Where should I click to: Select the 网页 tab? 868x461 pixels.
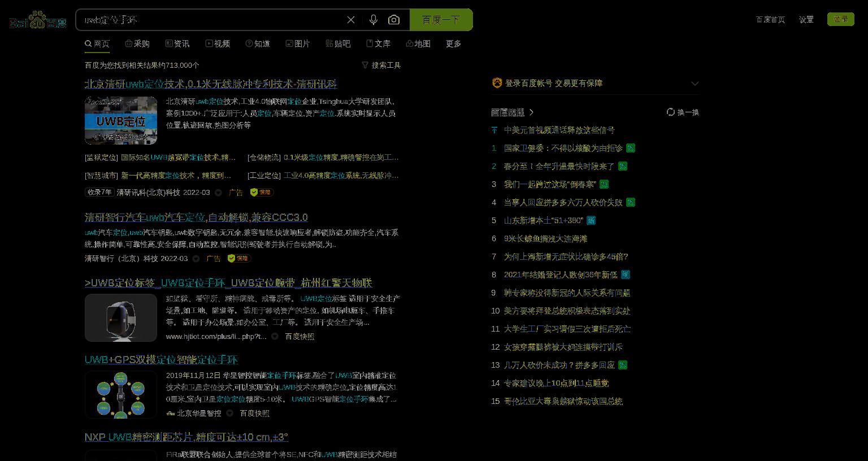point(97,44)
